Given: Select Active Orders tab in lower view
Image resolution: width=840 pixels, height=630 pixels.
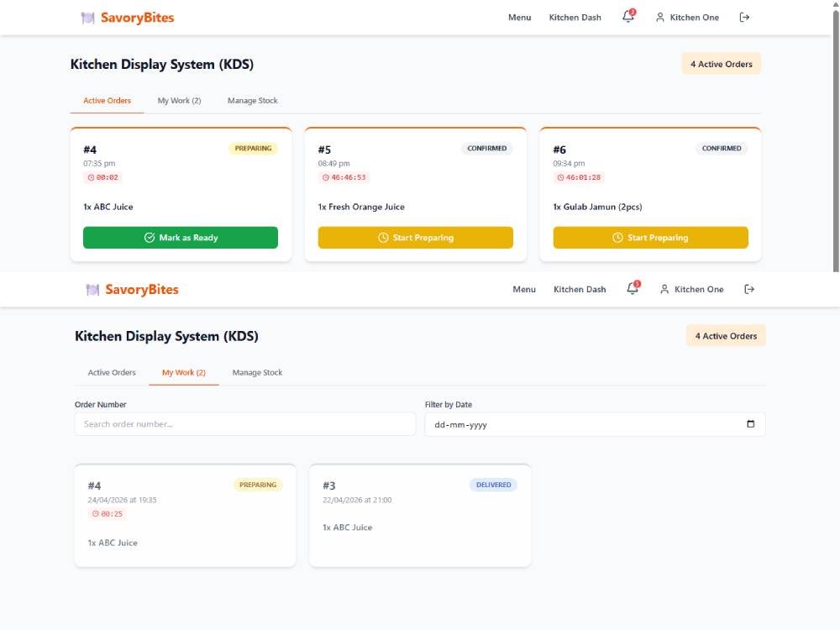Looking at the screenshot, I should (112, 372).
